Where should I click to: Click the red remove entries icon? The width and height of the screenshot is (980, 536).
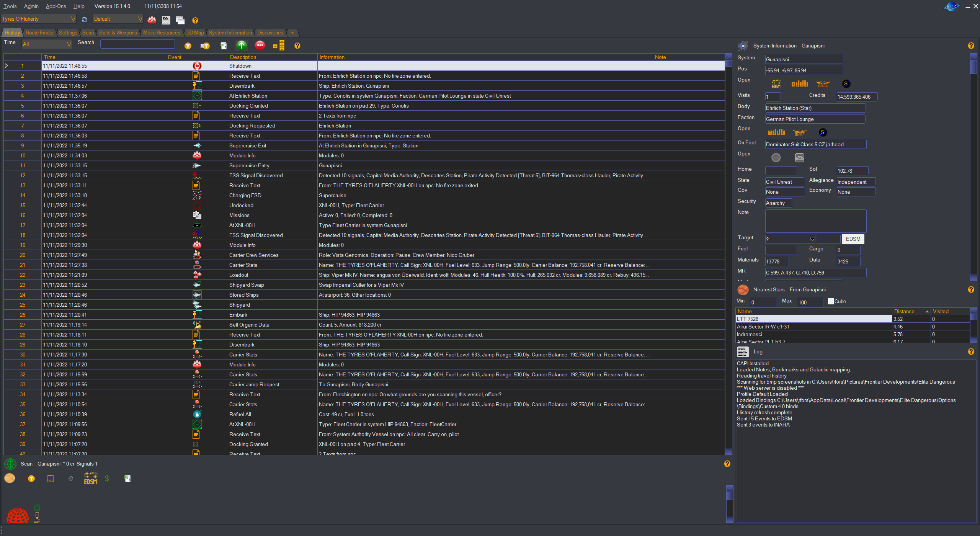(x=260, y=46)
